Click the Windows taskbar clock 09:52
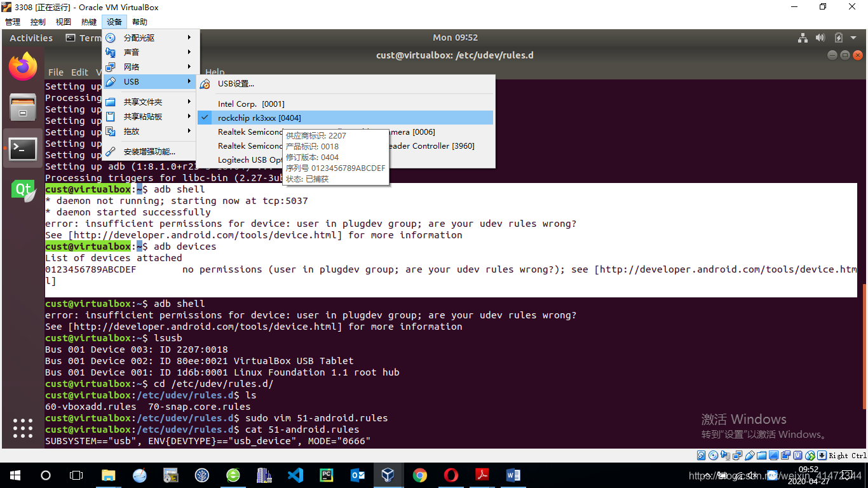This screenshot has width=868, height=488. (x=808, y=475)
